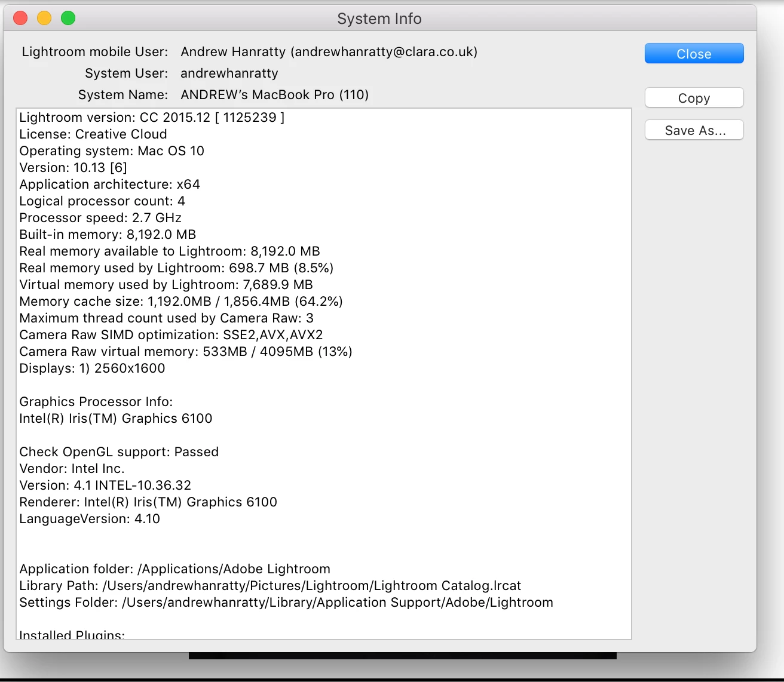The width and height of the screenshot is (784, 682).
Task: Select Processor speed: 2.7 GHz line
Action: 100,217
